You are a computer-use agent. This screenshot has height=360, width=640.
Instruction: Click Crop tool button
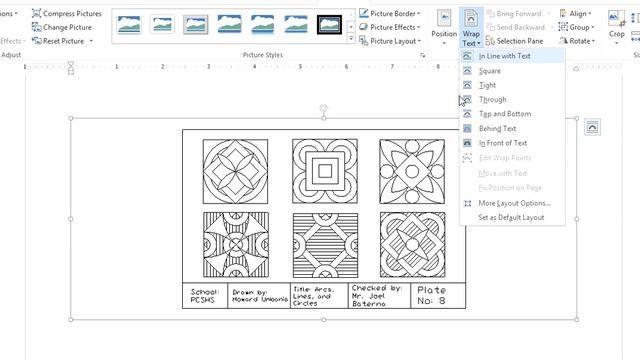coord(616,27)
